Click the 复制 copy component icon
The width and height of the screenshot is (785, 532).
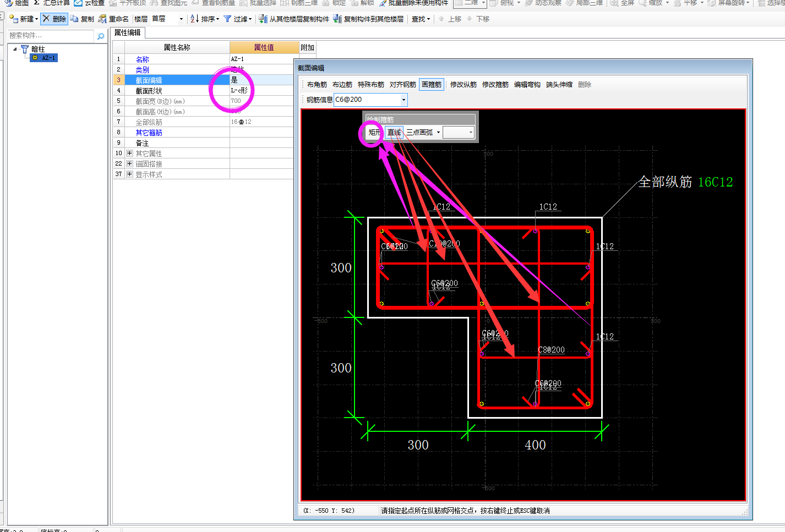click(x=82, y=19)
